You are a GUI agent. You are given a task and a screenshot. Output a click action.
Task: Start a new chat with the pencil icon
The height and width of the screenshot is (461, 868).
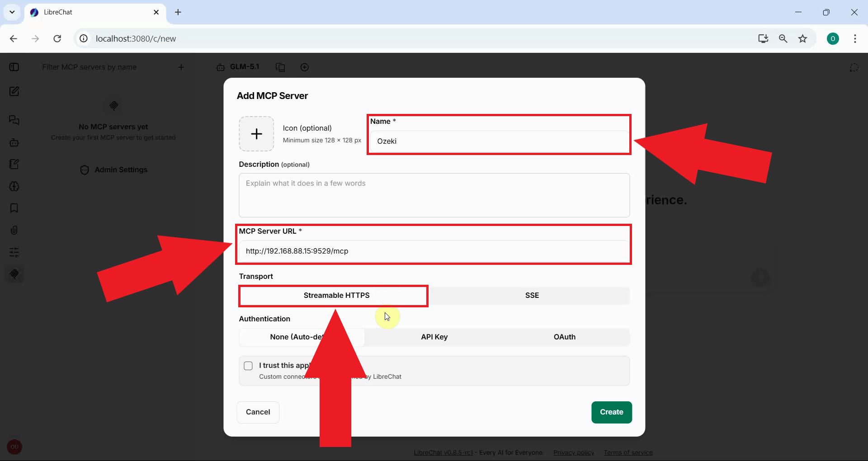14,91
